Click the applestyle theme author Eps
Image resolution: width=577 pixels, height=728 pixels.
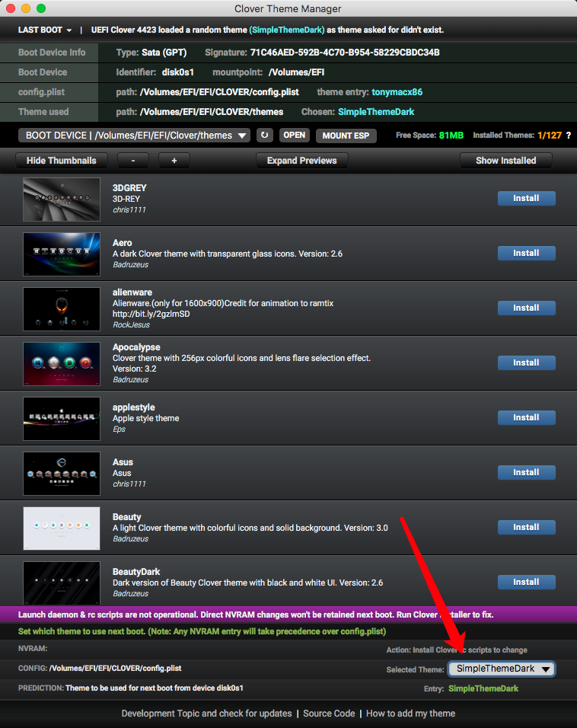point(119,429)
